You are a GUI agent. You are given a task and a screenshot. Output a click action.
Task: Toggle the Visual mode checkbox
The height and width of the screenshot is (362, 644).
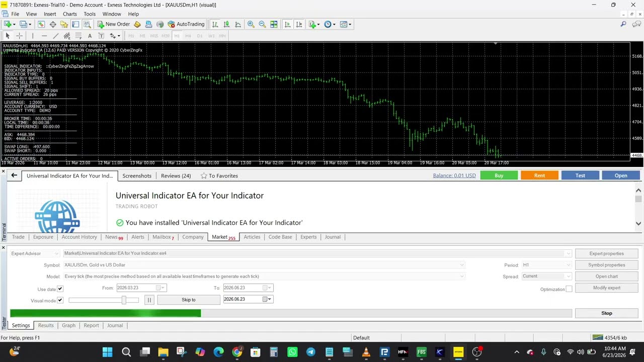coord(60,300)
